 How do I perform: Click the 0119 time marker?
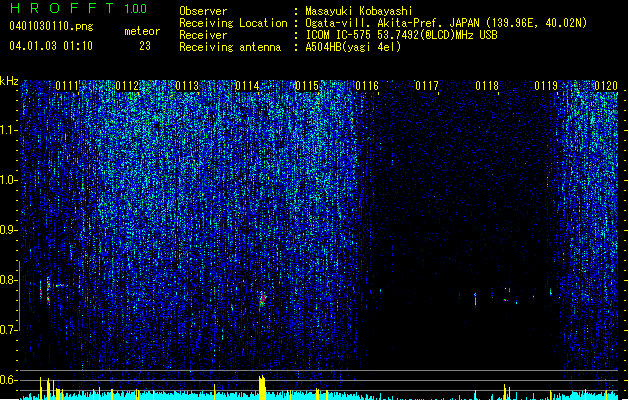(x=546, y=86)
